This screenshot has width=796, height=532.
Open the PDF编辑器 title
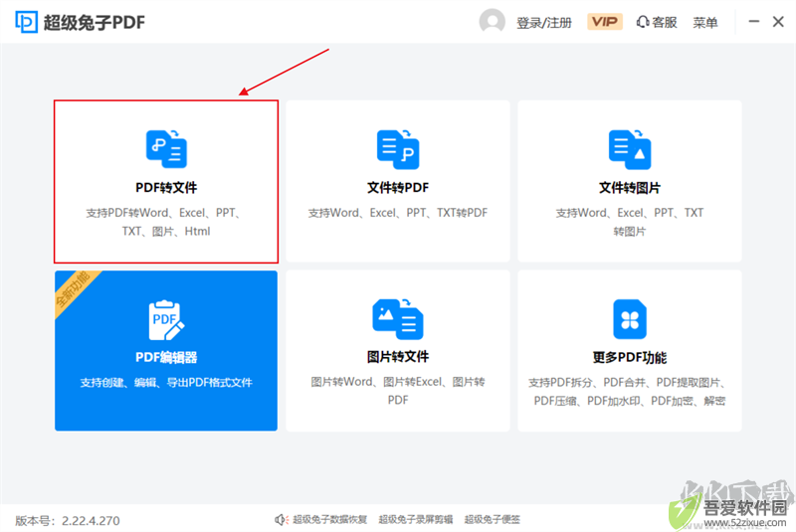(166, 358)
